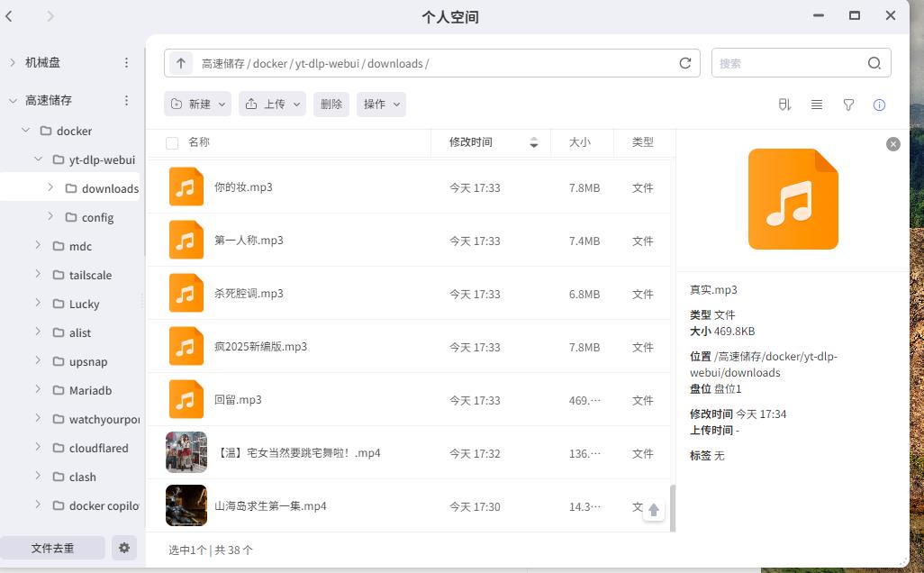Screen dimensions: 924x573
Task: Select file name 杀死腔调.mp3
Action: [249, 294]
